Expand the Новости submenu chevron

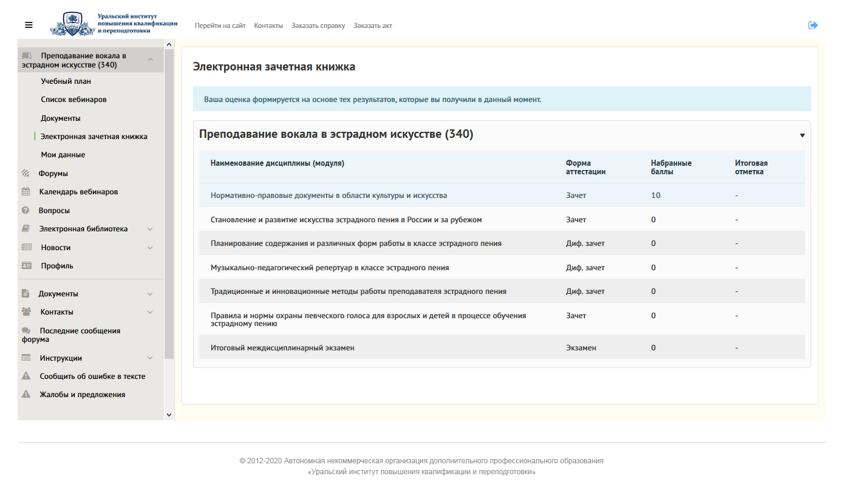150,248
